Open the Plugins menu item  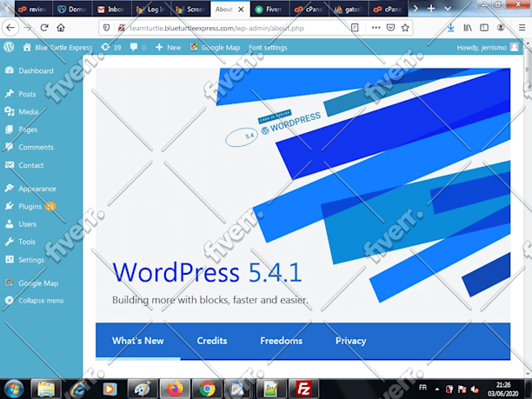click(30, 206)
